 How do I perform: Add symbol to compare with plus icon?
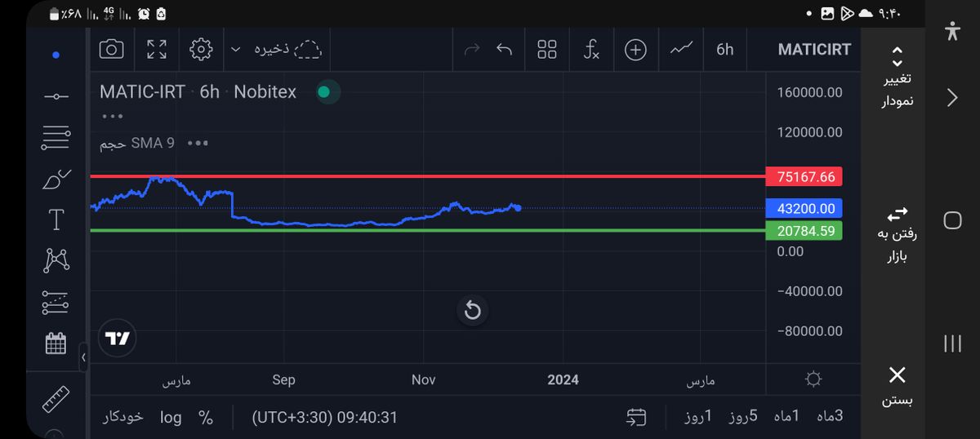(x=635, y=49)
